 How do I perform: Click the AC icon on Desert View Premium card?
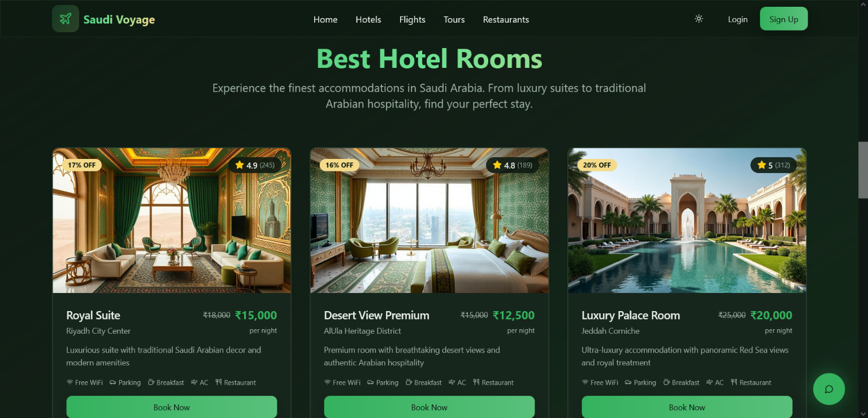pos(452,382)
